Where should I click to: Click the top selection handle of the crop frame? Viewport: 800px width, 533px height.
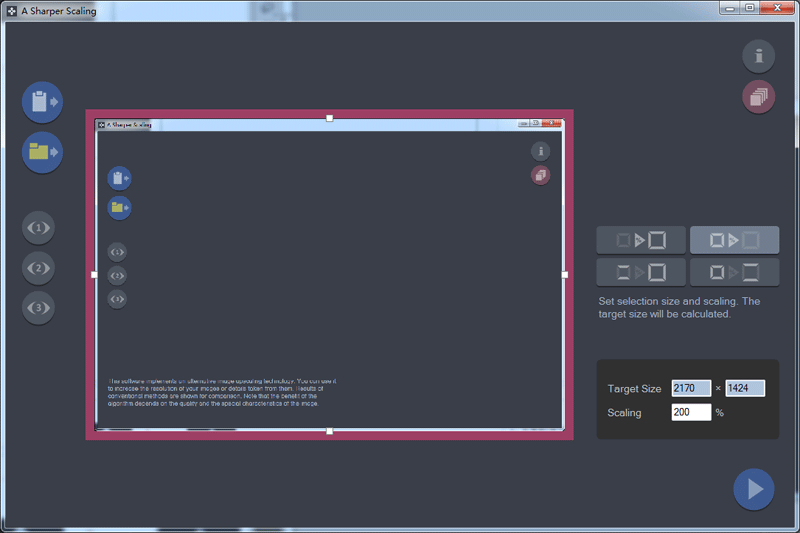tap(330, 118)
